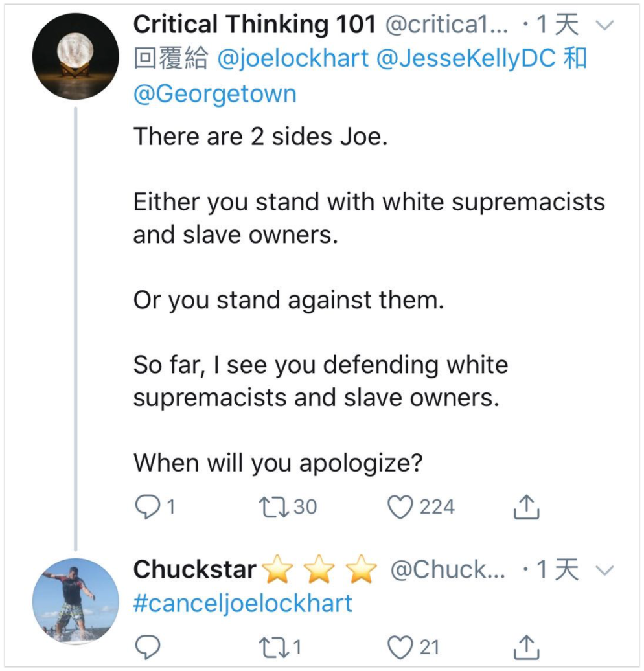Open the @Chuck... handle
The image size is (644, 671).
(448, 570)
